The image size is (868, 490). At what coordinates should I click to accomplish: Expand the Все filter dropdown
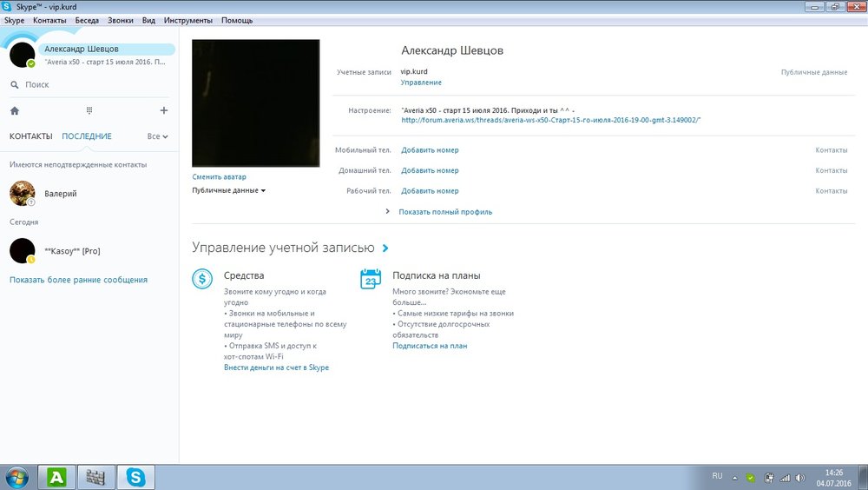(157, 136)
